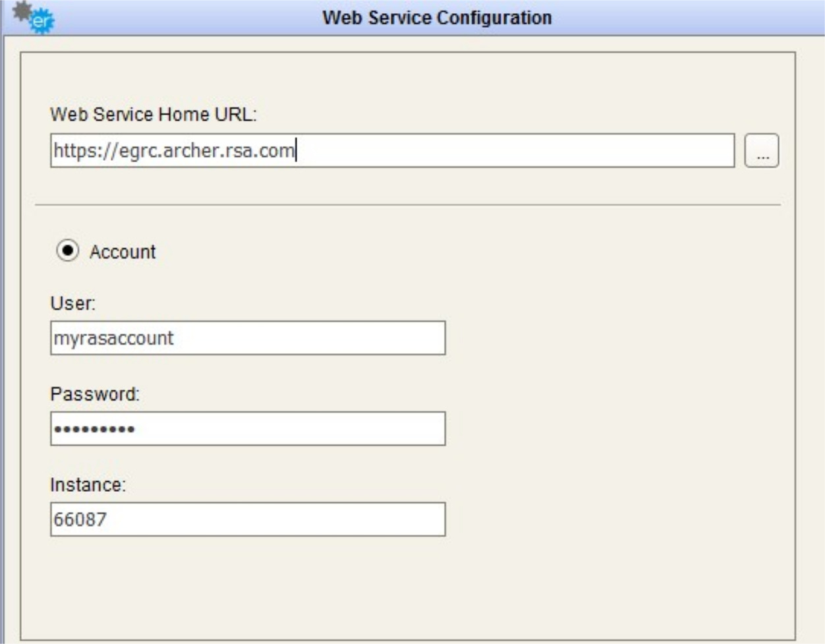Click the 'User:' field label
This screenshot has height=644, width=825.
pos(72,304)
